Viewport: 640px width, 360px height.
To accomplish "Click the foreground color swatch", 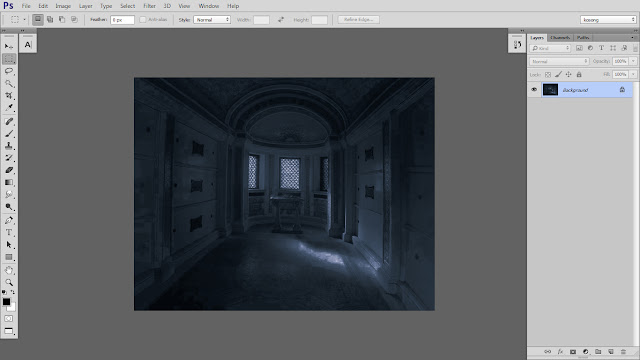I will [x=7, y=302].
